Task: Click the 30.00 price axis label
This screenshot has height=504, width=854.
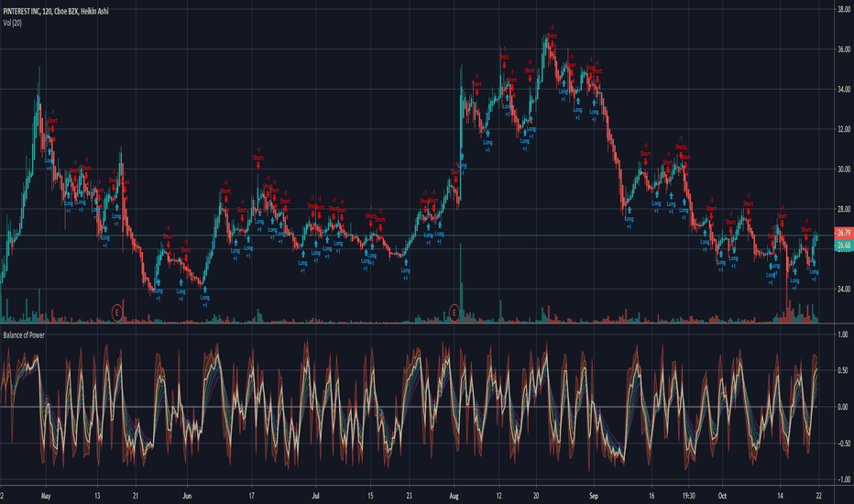Action: (844, 170)
